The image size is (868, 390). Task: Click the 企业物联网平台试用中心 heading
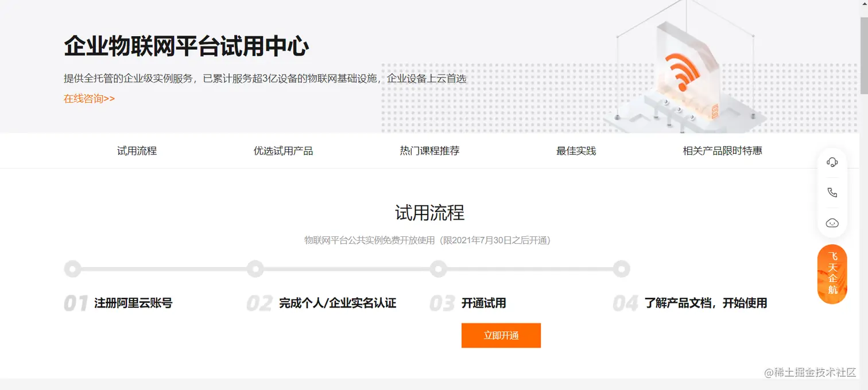[187, 46]
